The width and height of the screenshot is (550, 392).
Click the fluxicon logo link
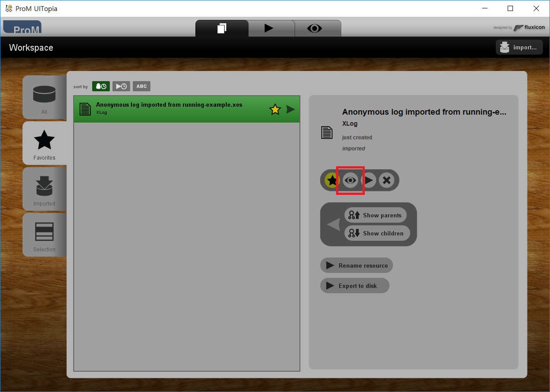[x=529, y=27]
